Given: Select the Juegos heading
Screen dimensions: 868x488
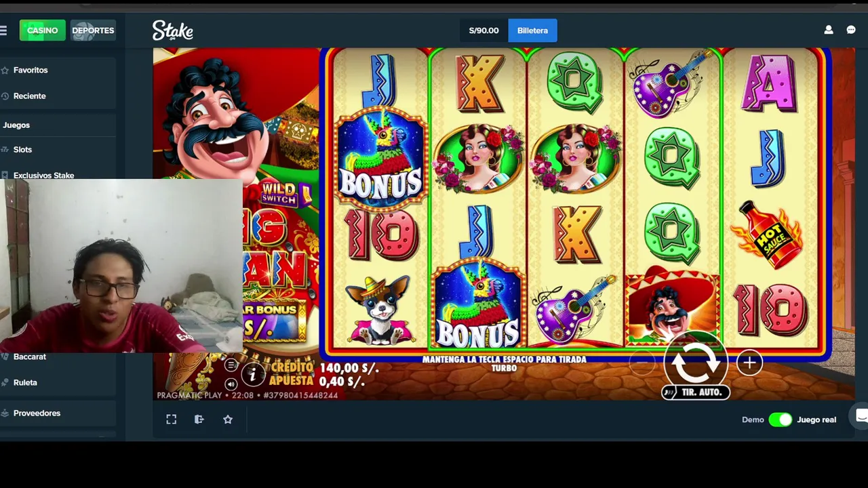Looking at the screenshot, I should (x=16, y=125).
